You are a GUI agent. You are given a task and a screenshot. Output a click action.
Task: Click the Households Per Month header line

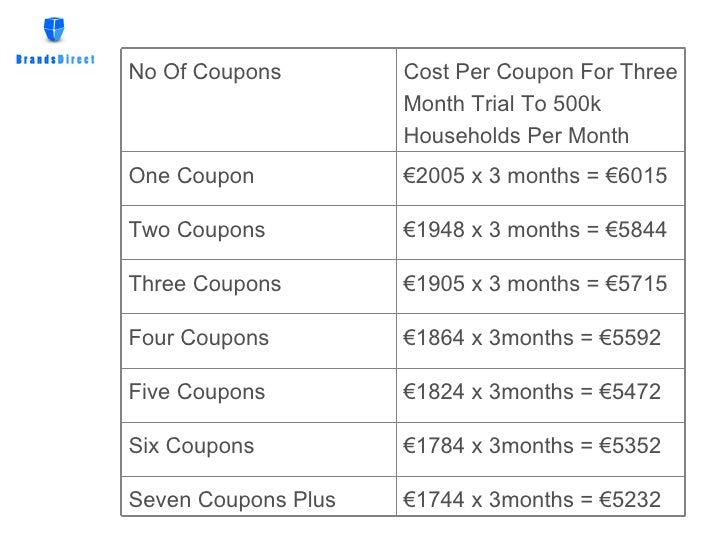(x=516, y=136)
